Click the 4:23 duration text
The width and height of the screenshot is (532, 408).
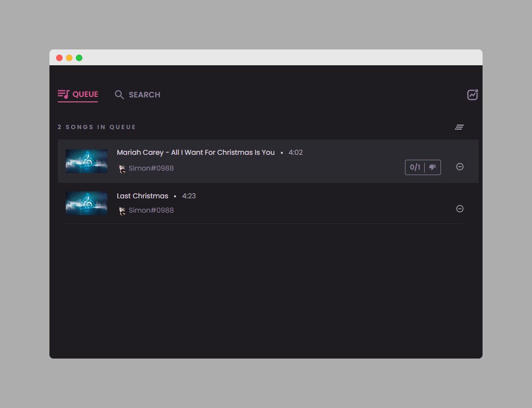[x=189, y=196]
